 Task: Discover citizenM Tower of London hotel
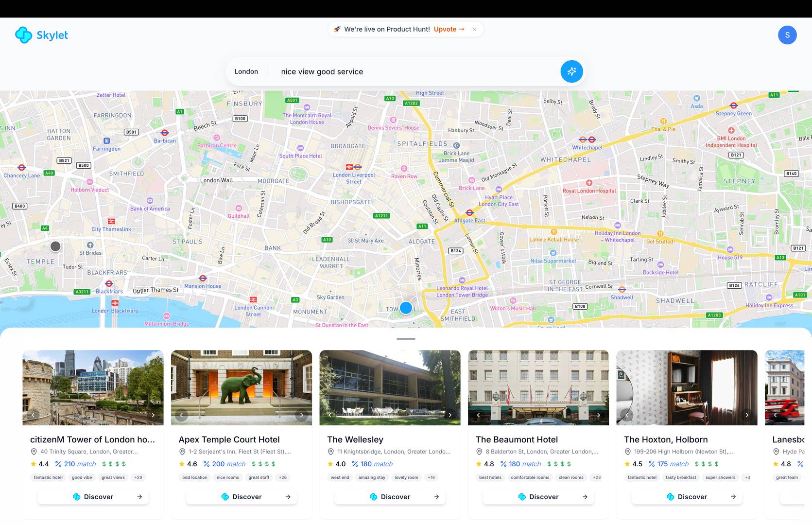(93, 497)
